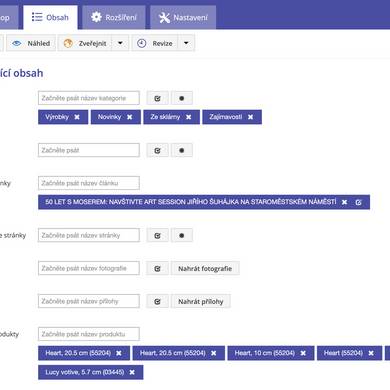390x390 pixels.
Task: Click the Nahrát přílohy button
Action: click(201, 301)
